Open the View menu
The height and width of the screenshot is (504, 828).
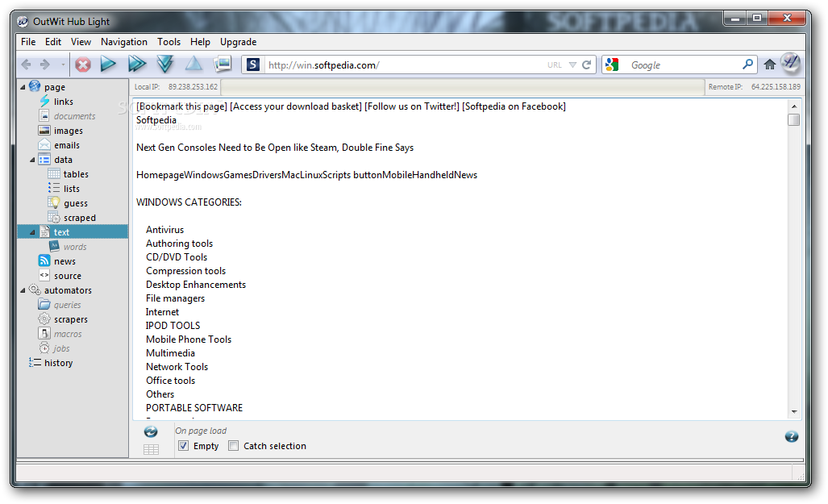click(x=81, y=42)
